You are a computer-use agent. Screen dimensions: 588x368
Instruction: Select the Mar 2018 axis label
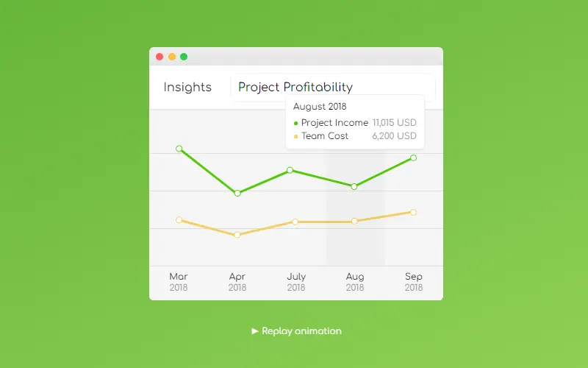pyautogui.click(x=179, y=282)
